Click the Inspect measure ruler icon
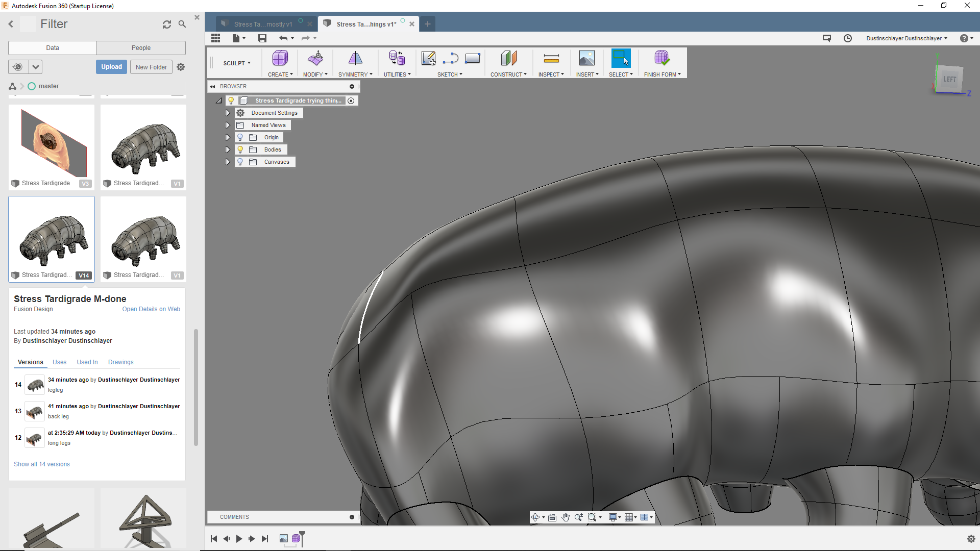 coord(551,58)
